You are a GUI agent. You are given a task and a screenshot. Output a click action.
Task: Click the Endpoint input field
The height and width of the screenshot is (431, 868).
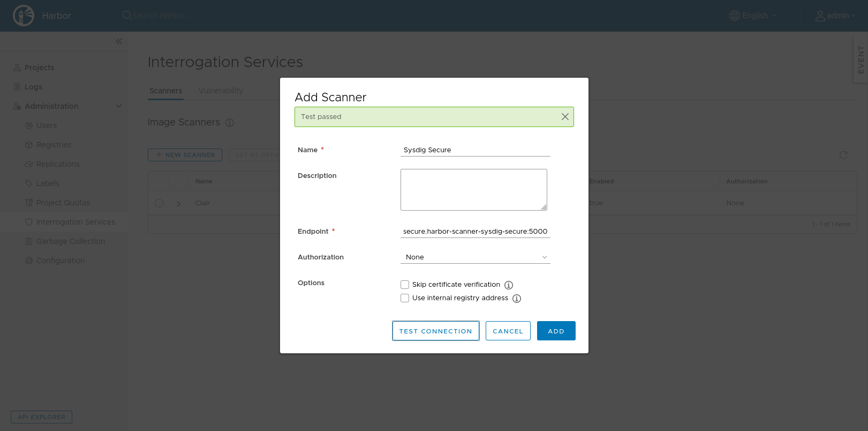coord(475,232)
